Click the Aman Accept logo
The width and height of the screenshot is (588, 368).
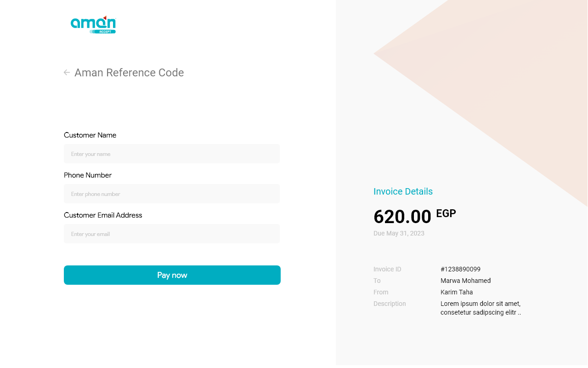[x=93, y=24]
